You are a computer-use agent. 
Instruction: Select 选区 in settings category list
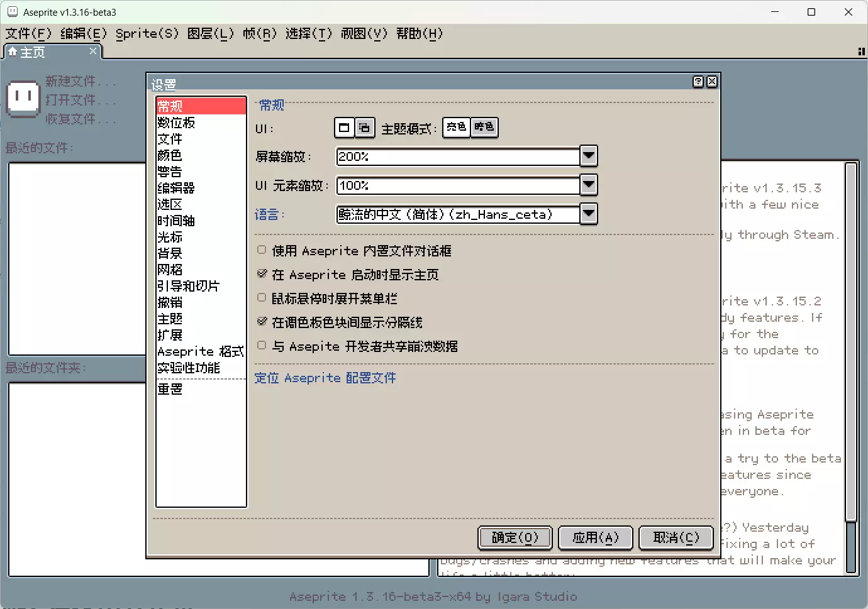pyautogui.click(x=201, y=204)
